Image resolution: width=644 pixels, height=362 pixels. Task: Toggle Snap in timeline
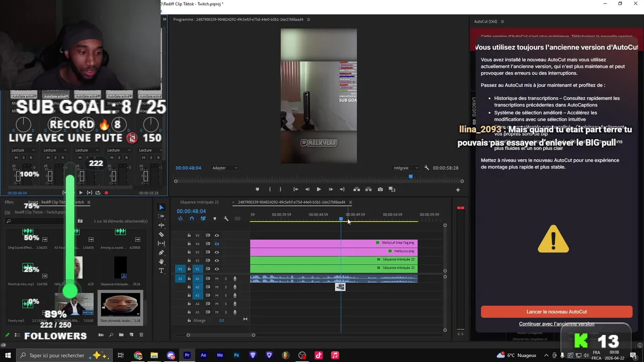[x=192, y=219]
